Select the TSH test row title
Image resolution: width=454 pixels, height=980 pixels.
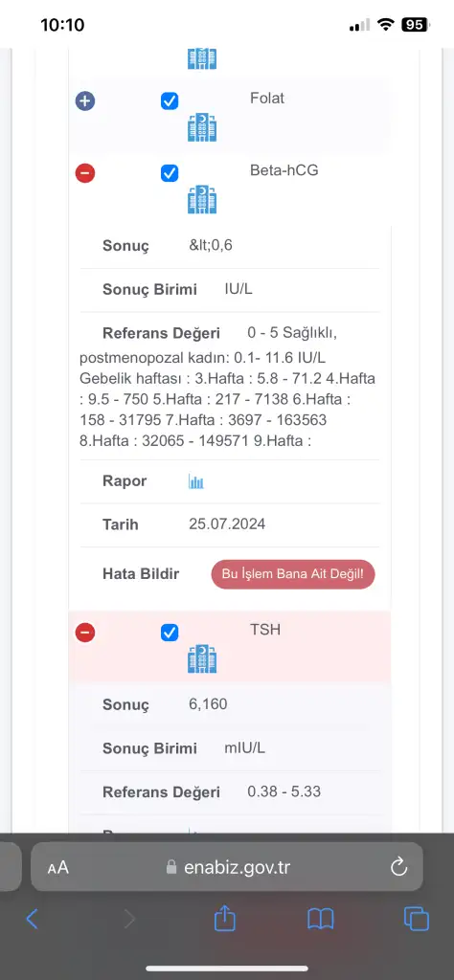(x=265, y=630)
